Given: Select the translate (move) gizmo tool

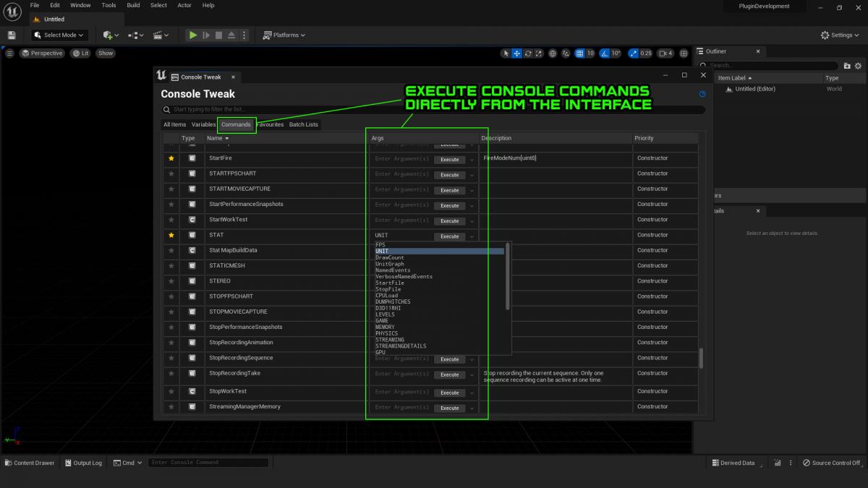Looking at the screenshot, I should point(517,53).
